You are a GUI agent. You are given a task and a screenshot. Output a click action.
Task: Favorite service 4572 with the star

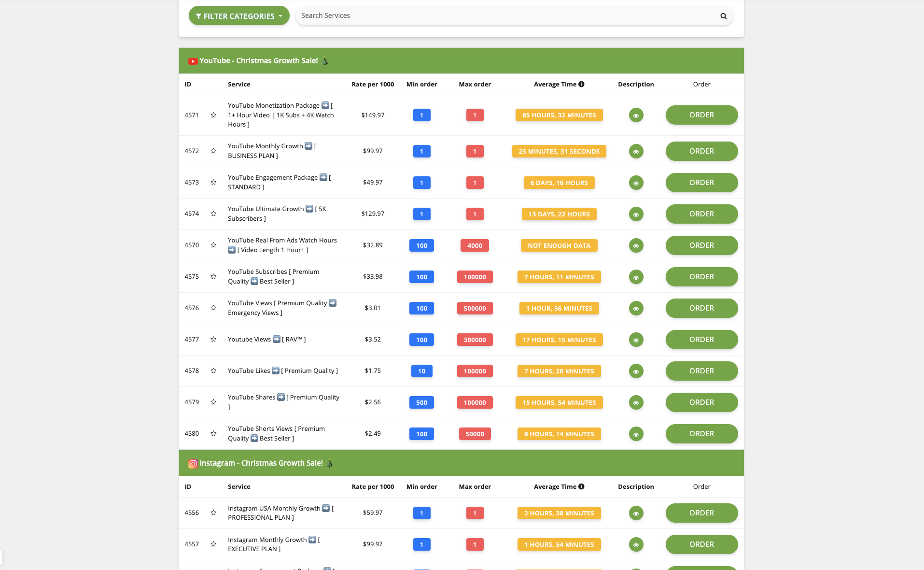tap(213, 151)
